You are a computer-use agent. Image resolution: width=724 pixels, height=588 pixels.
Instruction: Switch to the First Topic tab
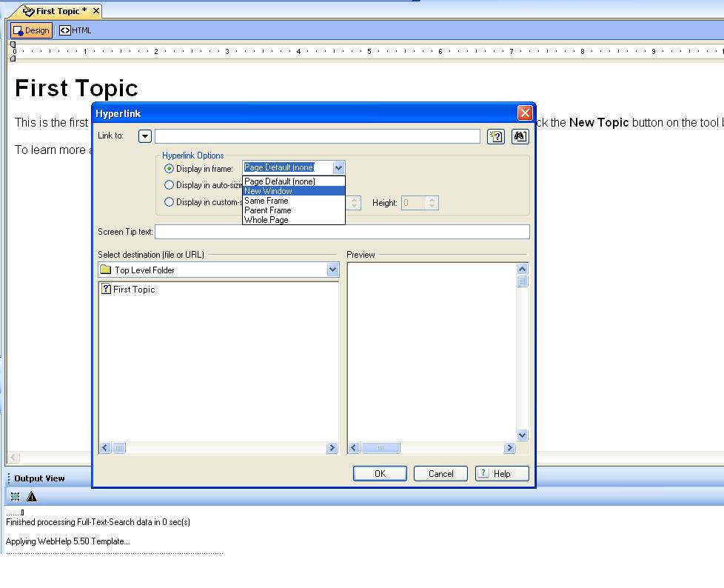point(56,11)
